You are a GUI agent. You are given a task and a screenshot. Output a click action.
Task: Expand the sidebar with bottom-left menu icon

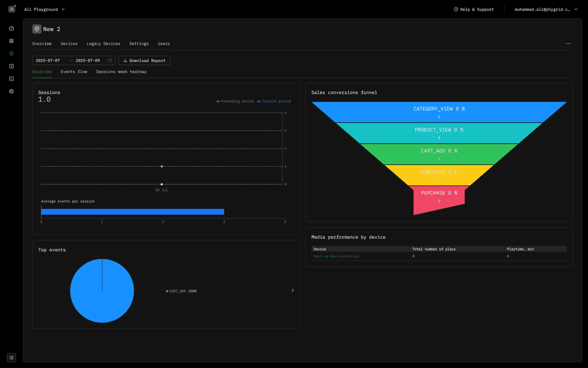(x=11, y=357)
